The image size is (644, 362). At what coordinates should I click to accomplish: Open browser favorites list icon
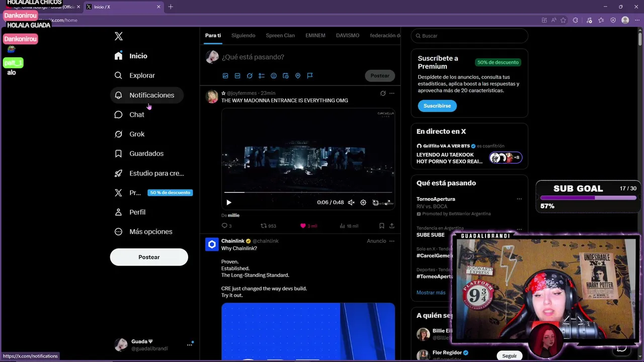click(x=601, y=20)
